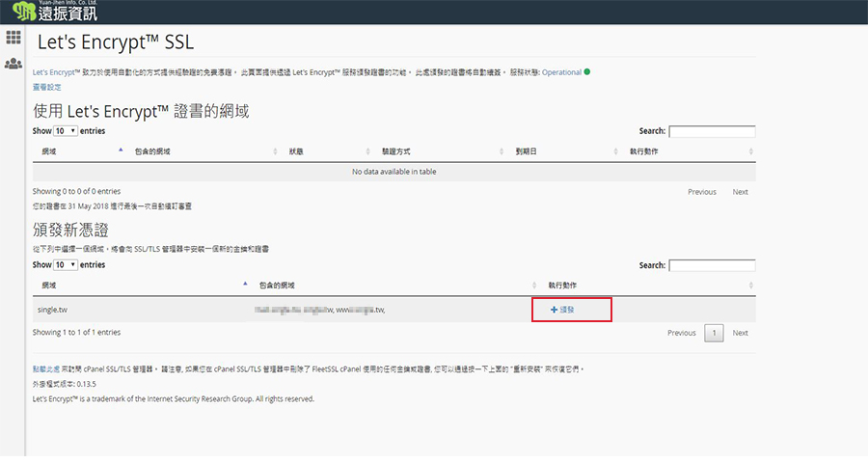868x463 pixels.
Task: Click the Let's Encrypt™ SSL page title
Action: (116, 42)
